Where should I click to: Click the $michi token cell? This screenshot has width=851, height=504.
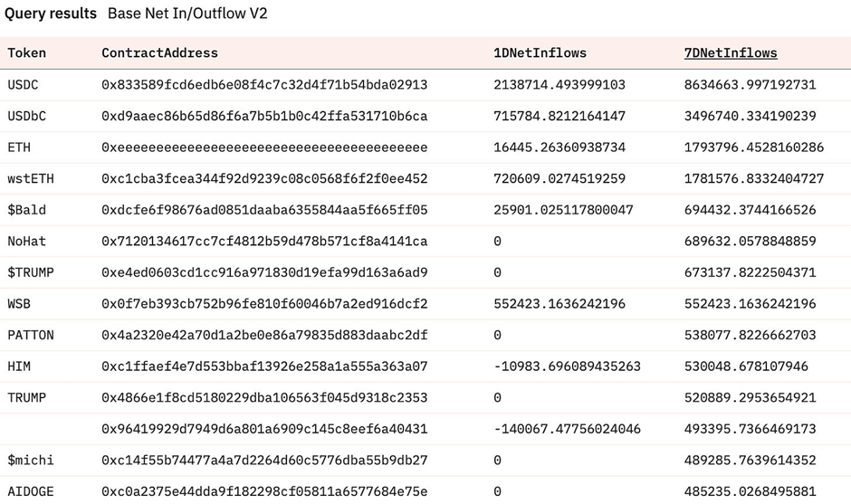click(31, 460)
